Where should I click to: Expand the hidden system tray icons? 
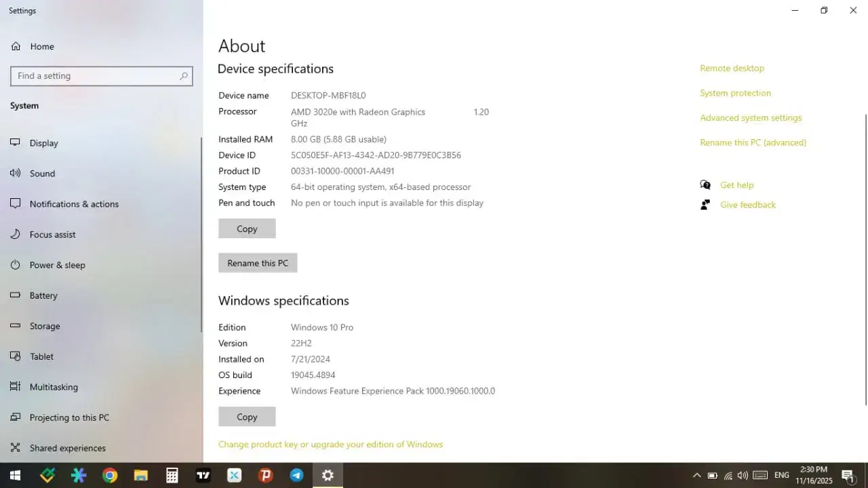coord(696,475)
